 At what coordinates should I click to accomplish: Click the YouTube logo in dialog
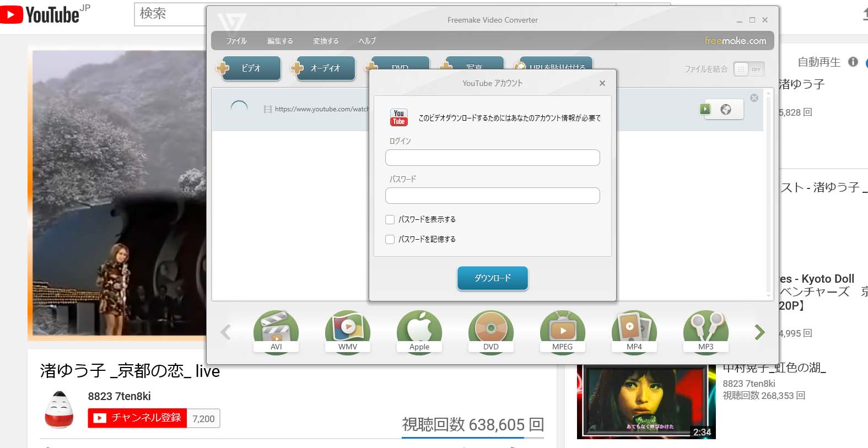(x=399, y=117)
